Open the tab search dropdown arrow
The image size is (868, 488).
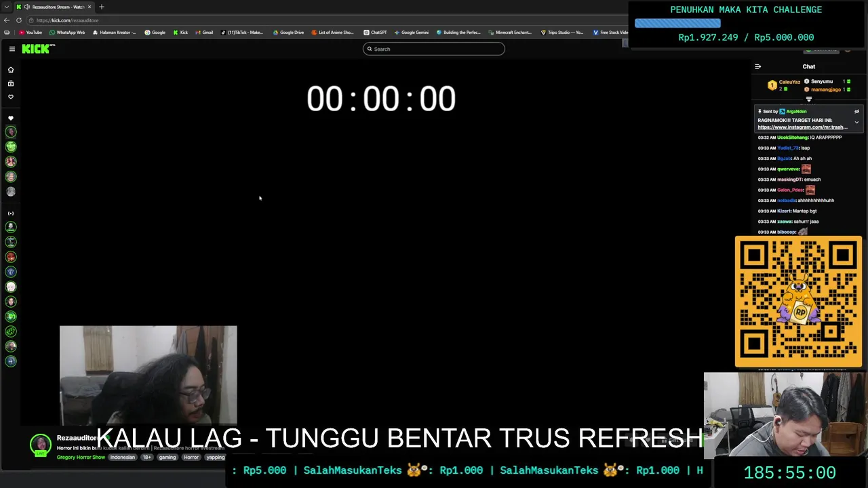point(6,7)
